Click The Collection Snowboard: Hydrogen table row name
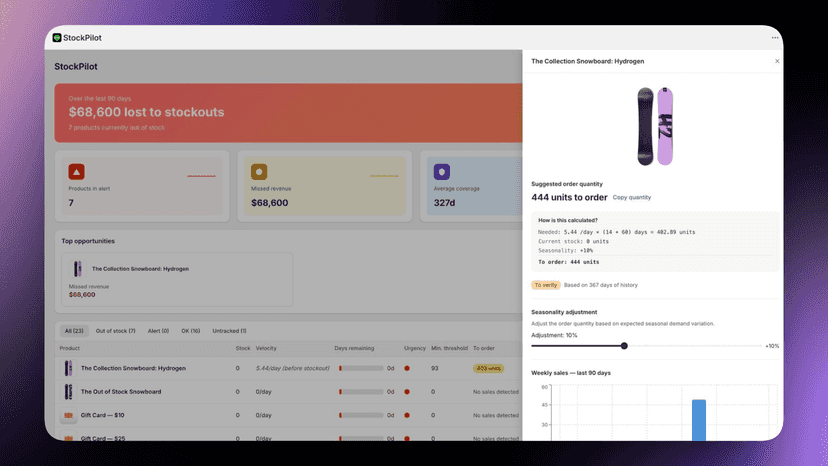The width and height of the screenshot is (828, 466). click(133, 368)
